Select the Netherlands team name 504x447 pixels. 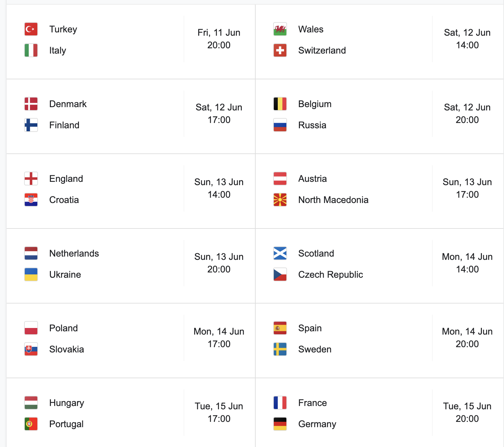pos(74,253)
